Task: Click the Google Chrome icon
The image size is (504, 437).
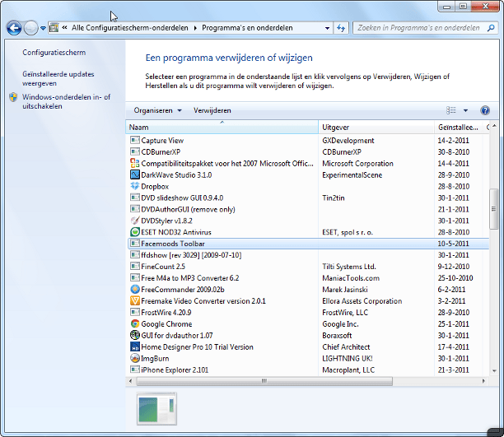Action: 135,324
